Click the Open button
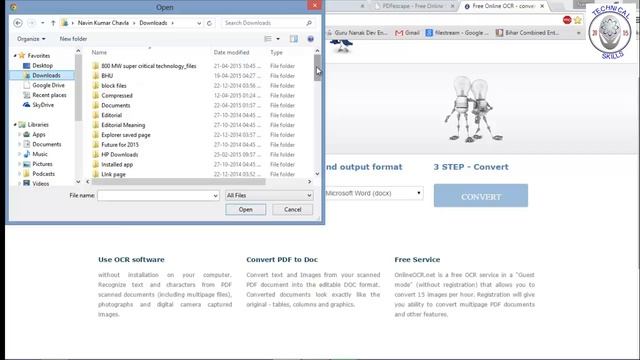Viewport: 640px width, 360px height. pos(245,209)
